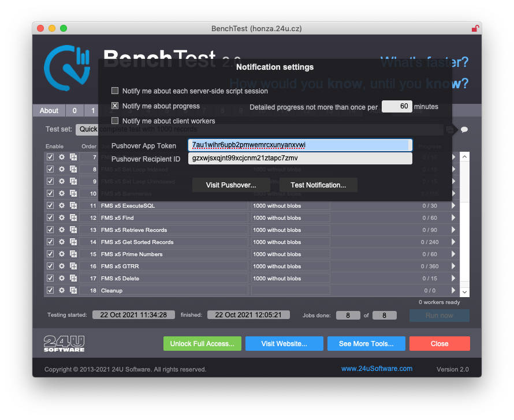Screen dimensions: 514x420
Task: Expand arrow for FMS x5 Delete row
Action: point(453,278)
